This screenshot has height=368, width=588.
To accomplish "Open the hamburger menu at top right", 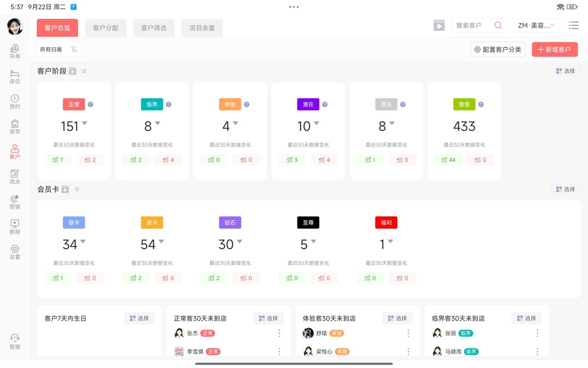I will pos(573,26).
